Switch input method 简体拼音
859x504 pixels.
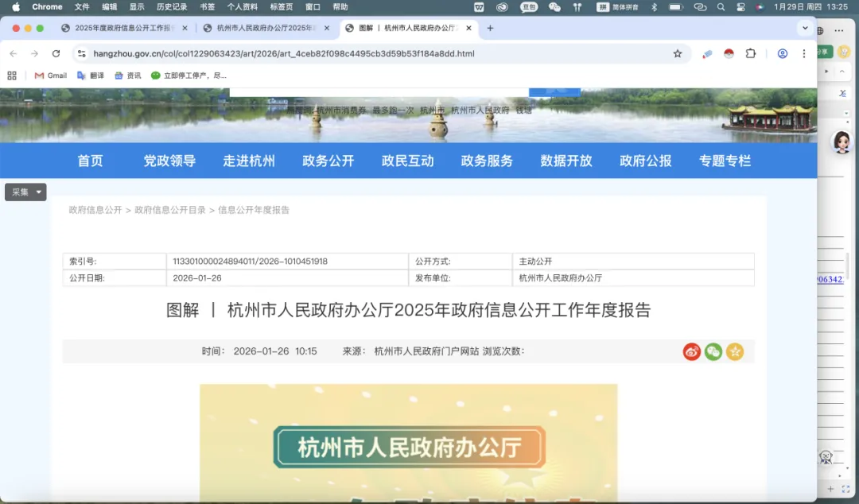pyautogui.click(x=617, y=7)
